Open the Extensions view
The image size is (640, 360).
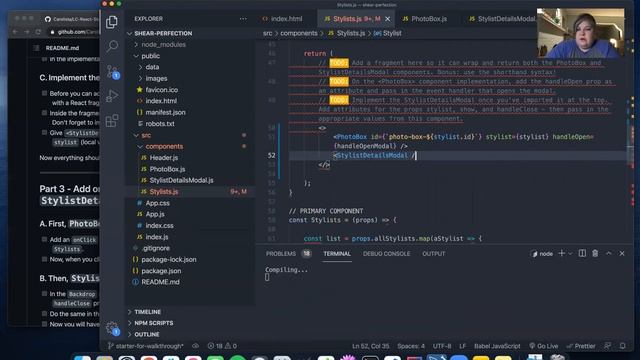point(112,120)
